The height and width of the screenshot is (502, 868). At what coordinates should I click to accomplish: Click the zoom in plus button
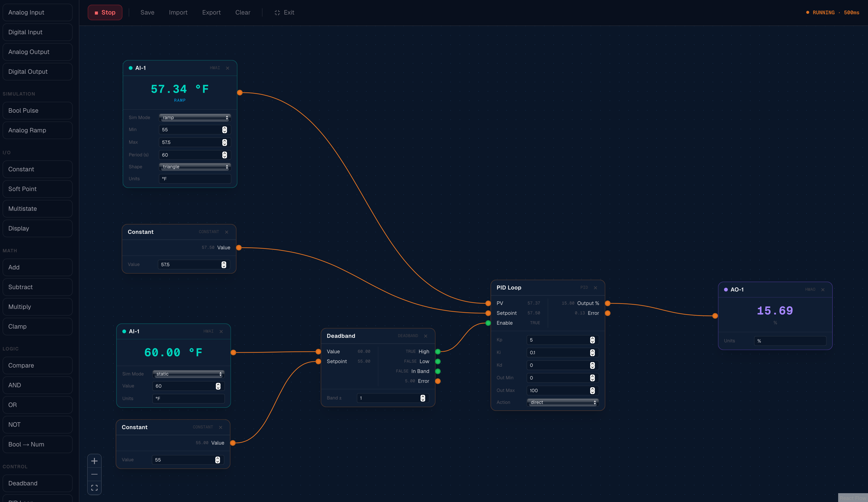(x=94, y=461)
